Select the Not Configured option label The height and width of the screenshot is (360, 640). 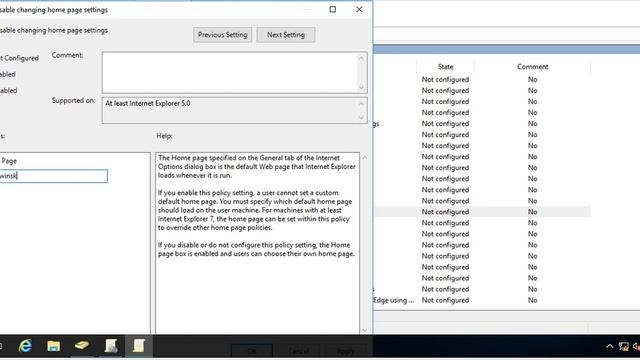tap(19, 58)
